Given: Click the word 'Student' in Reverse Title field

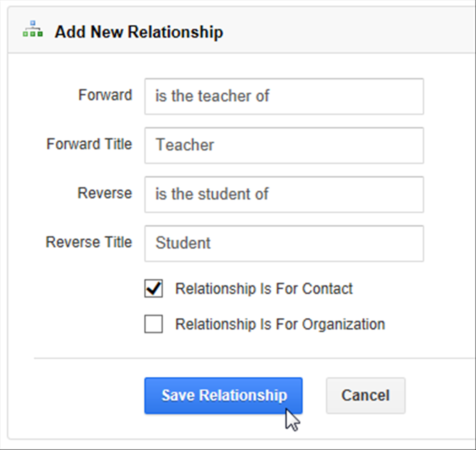Looking at the screenshot, I should click(x=183, y=243).
